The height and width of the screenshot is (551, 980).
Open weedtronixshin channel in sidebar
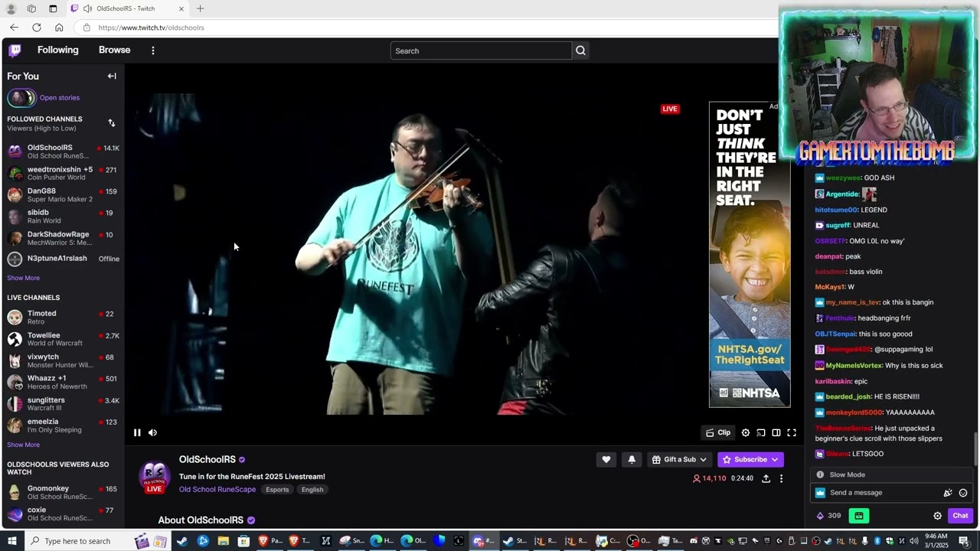(x=62, y=173)
